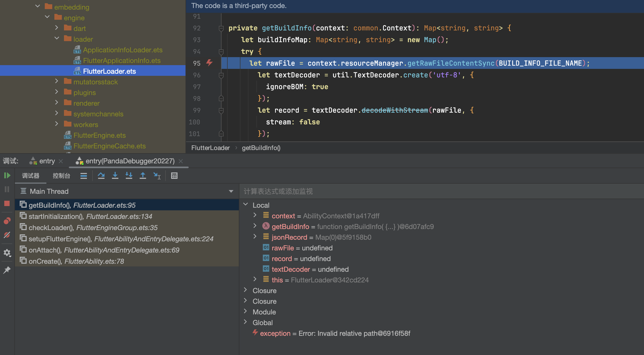Click the Run to Cursor icon

tap(157, 175)
